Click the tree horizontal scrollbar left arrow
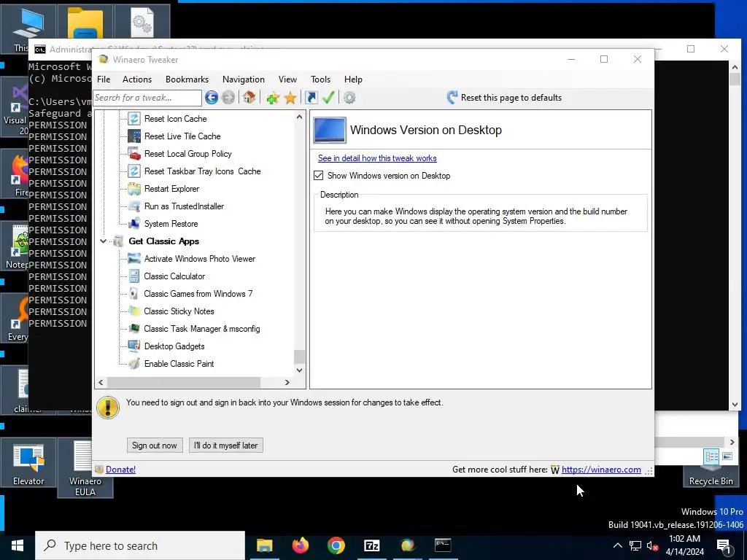 101,382
